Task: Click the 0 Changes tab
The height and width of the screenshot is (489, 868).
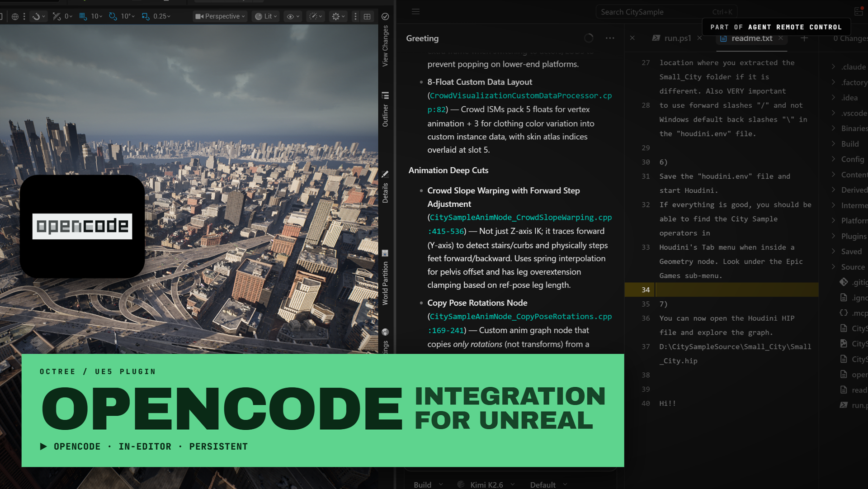Action: tap(850, 38)
